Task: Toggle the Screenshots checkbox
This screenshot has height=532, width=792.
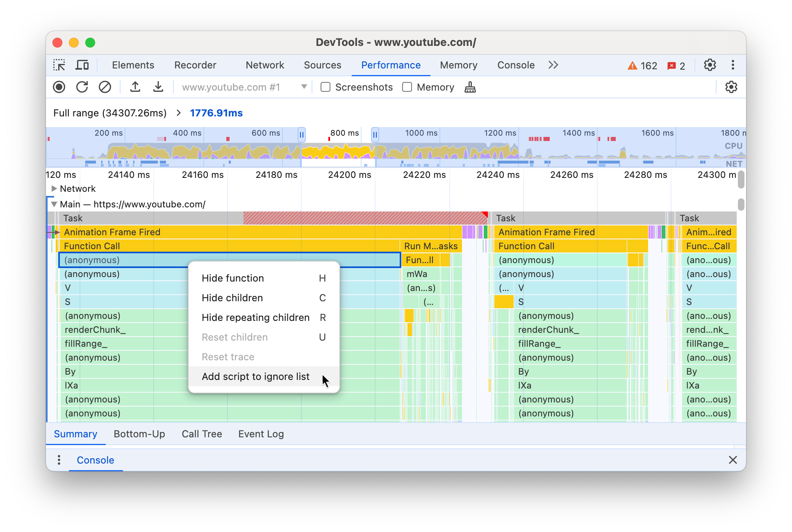Action: tap(325, 88)
